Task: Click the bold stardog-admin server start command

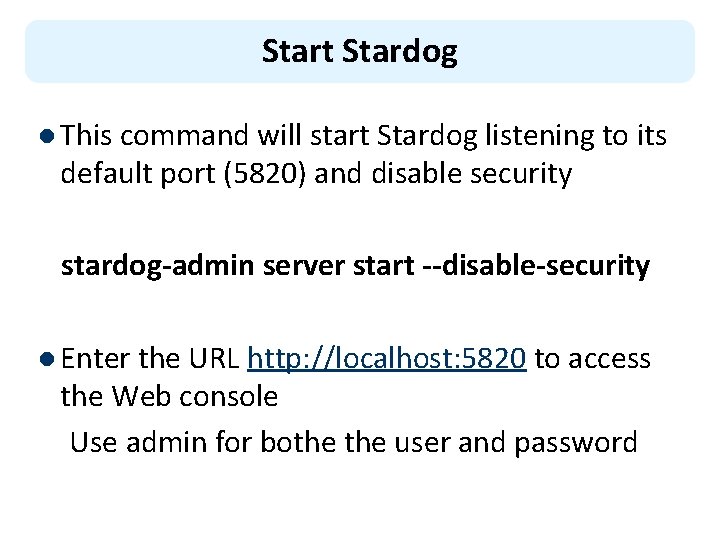Action: pyautogui.click(x=355, y=266)
